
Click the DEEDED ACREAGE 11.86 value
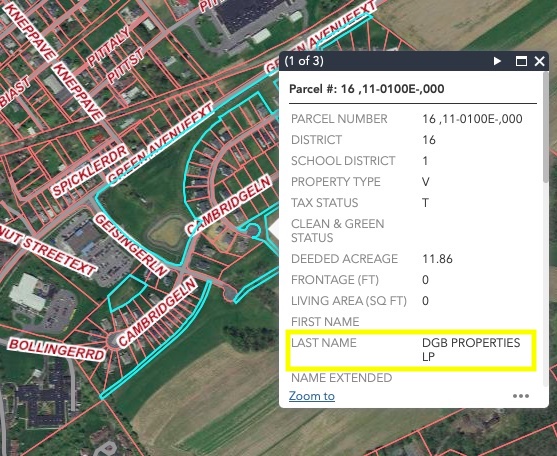437,259
